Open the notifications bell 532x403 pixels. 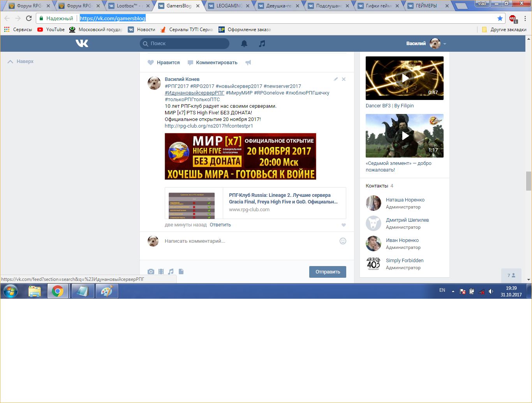(244, 44)
